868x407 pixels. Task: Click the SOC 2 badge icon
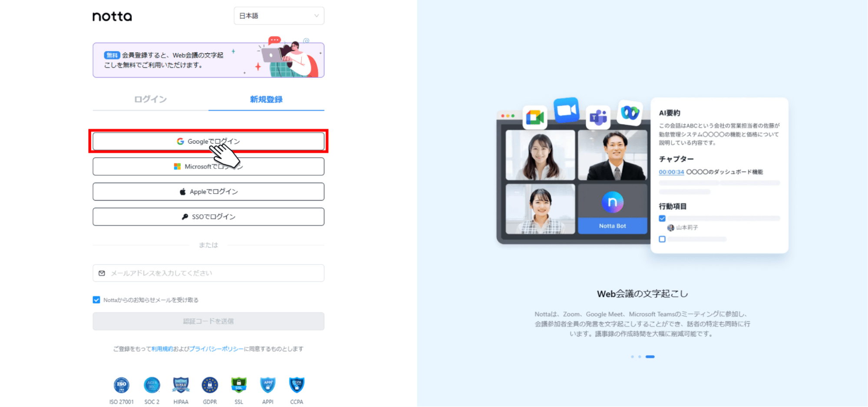point(152,384)
